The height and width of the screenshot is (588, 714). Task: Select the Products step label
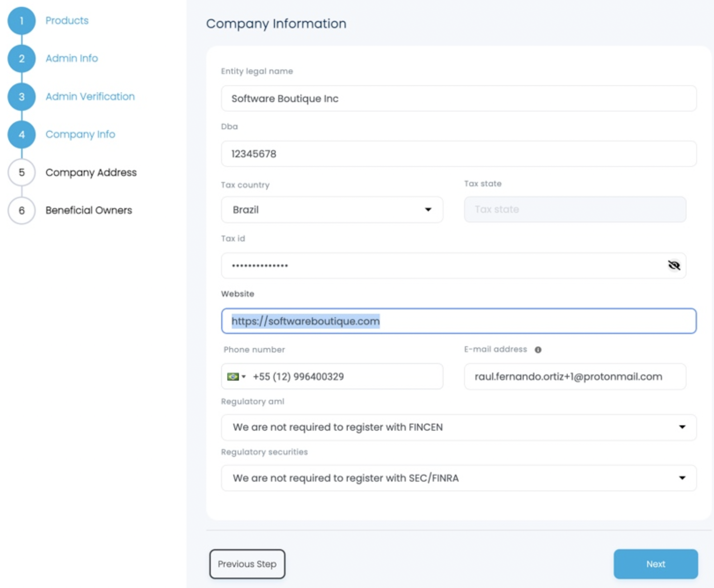pyautogui.click(x=67, y=21)
